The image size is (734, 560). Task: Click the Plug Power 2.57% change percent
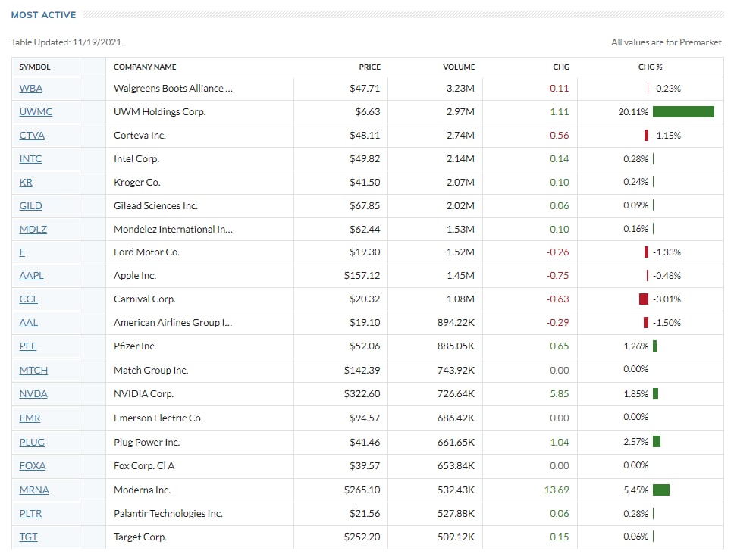(635, 442)
